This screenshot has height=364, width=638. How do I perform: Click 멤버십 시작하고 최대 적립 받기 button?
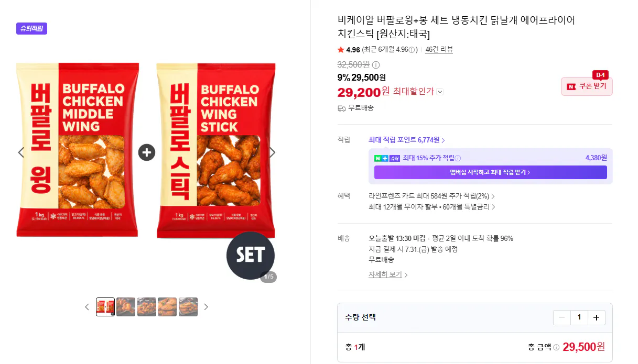tap(491, 172)
